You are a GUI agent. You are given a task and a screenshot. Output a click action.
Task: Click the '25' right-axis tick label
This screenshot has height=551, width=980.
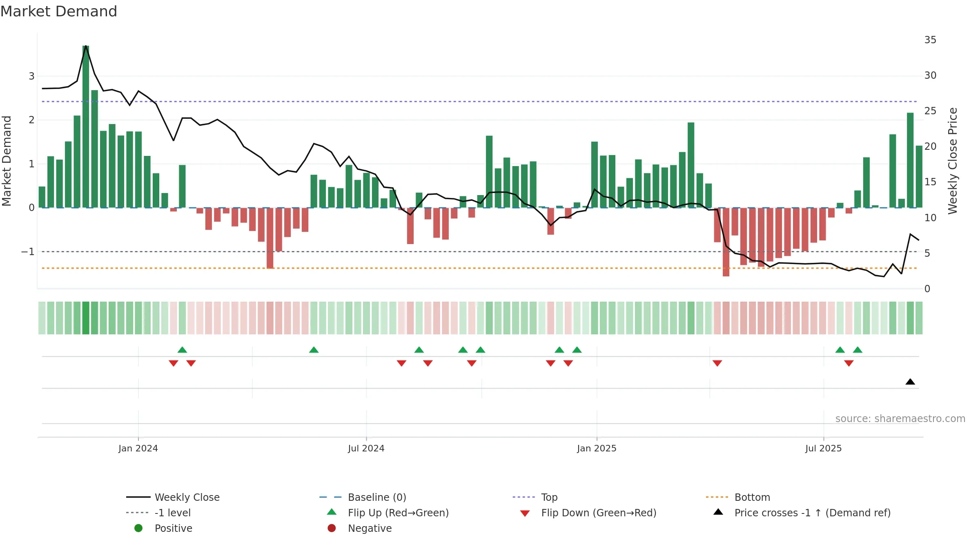coord(930,111)
